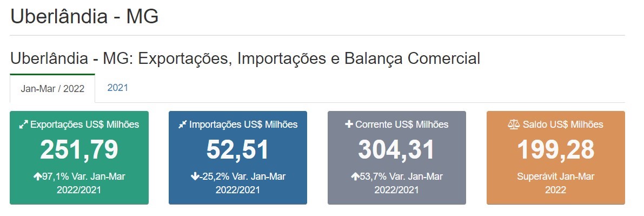The width and height of the screenshot is (644, 216).
Task: Select the Jan-Mar / 2022 tab
Action: [x=52, y=88]
